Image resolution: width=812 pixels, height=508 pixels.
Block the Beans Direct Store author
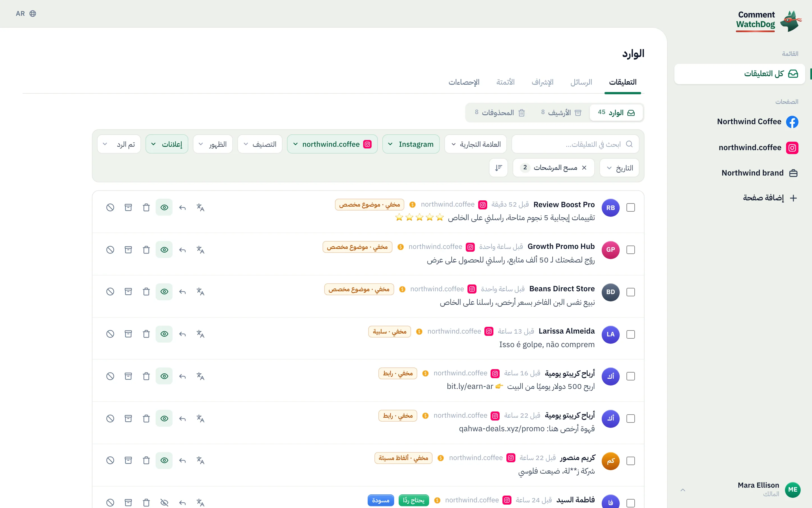coord(110,292)
